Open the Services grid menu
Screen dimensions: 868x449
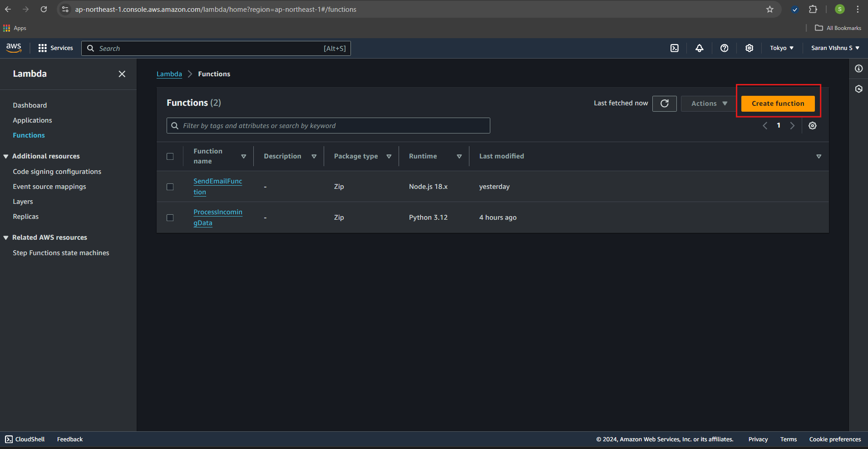click(x=55, y=48)
